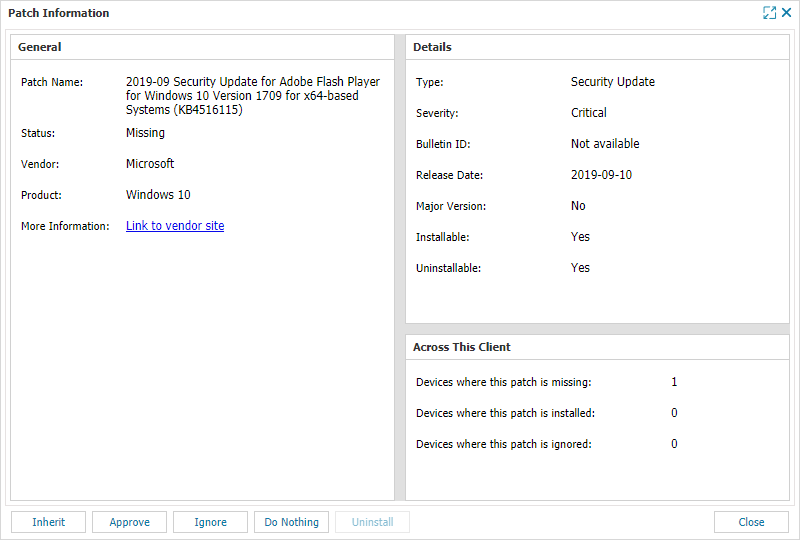Click the patch name with KB4516115
800x540 pixels.
253,96
